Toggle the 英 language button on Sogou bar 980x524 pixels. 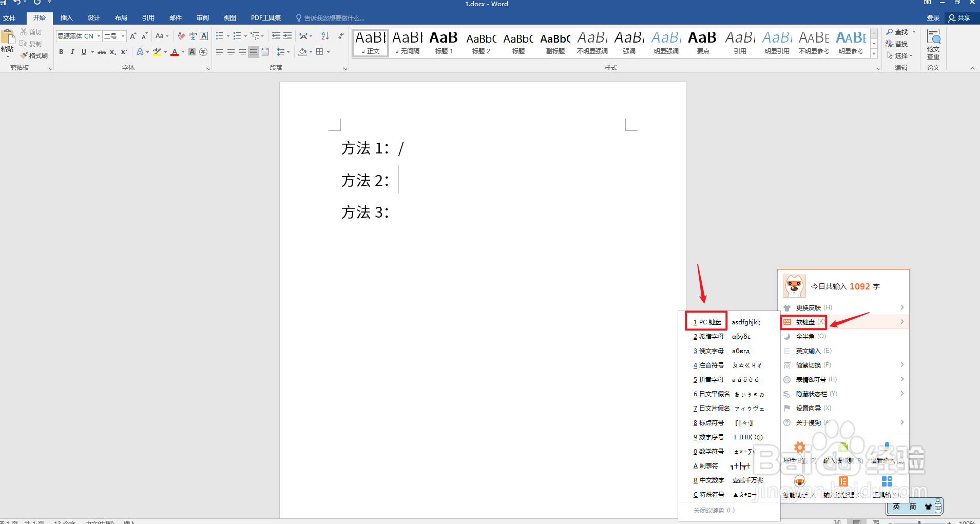(x=896, y=507)
